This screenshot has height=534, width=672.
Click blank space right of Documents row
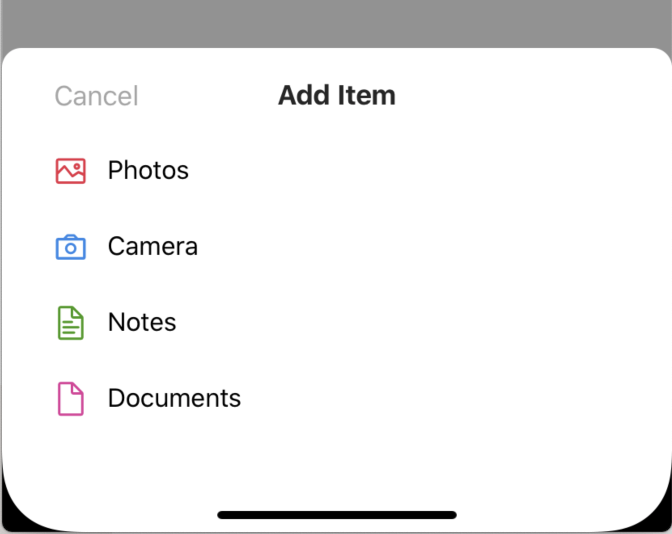[x=450, y=399]
